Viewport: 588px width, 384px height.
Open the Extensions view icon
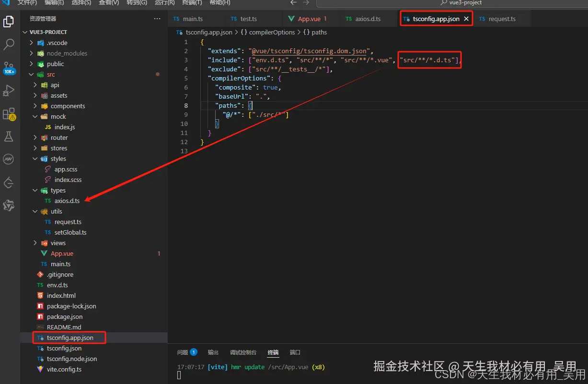pyautogui.click(x=9, y=114)
